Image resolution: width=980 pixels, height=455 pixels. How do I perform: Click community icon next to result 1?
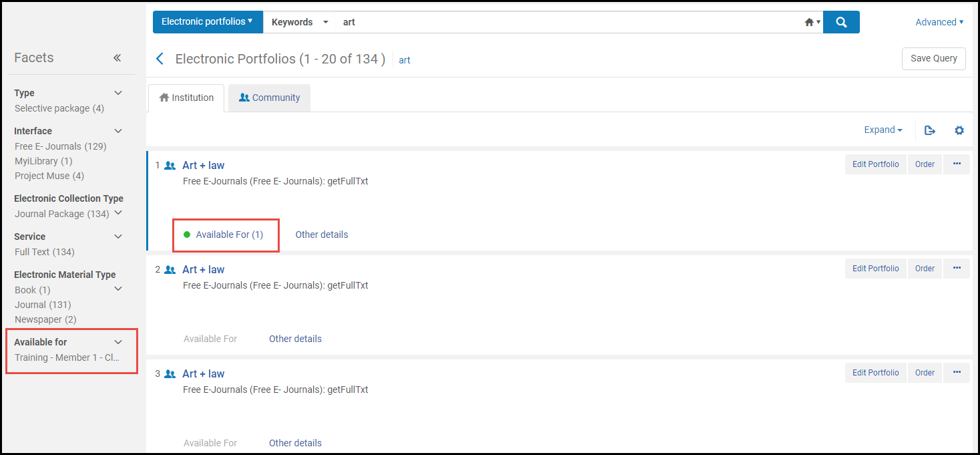(x=170, y=166)
